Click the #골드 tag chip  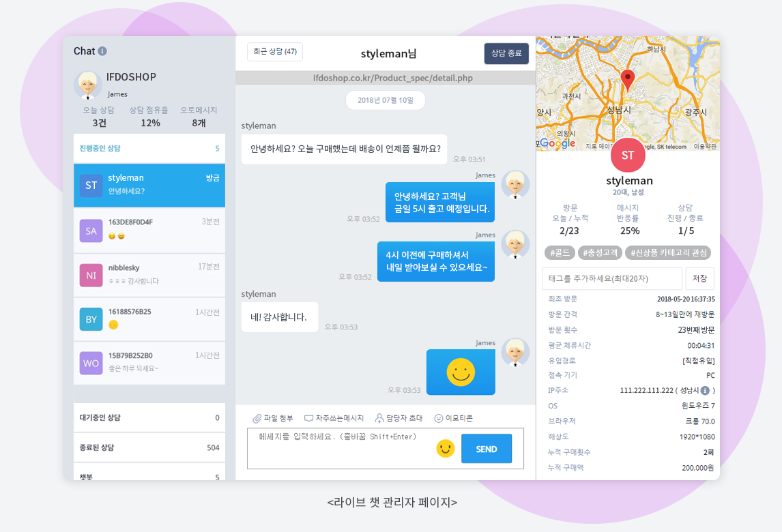tap(560, 252)
